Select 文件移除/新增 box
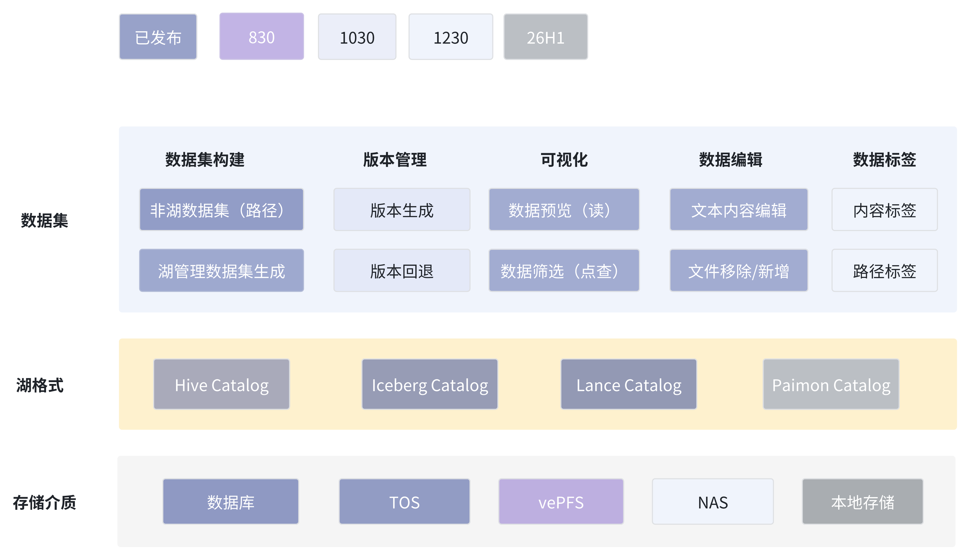Screen dimensions: 970x560 tap(738, 270)
